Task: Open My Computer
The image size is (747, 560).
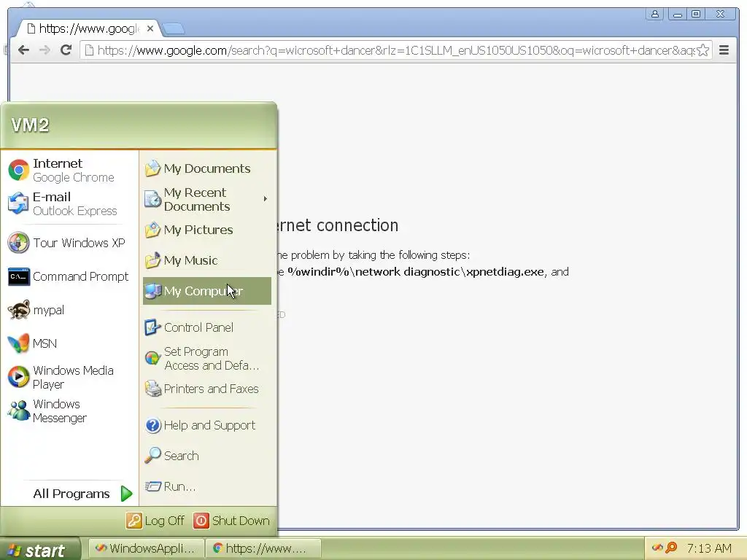Action: click(x=206, y=291)
